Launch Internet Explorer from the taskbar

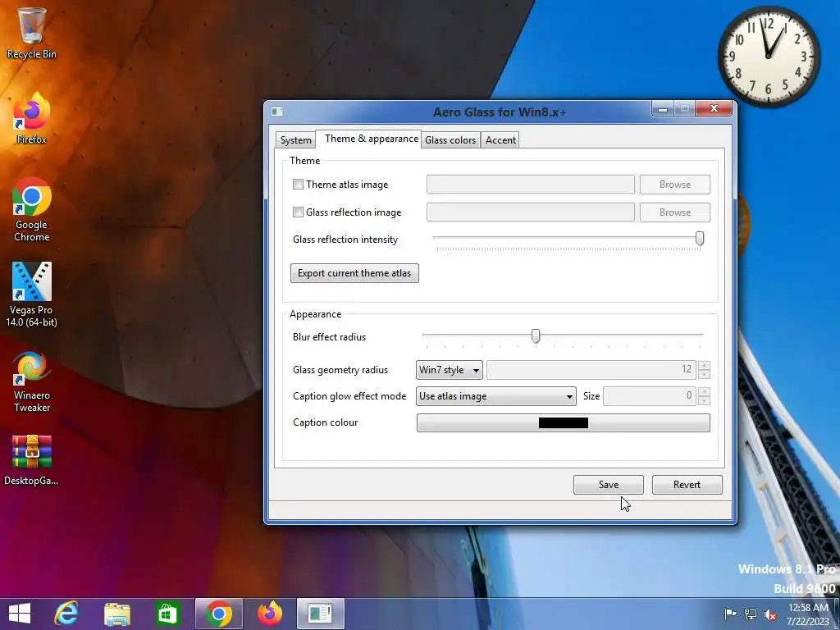click(x=66, y=614)
